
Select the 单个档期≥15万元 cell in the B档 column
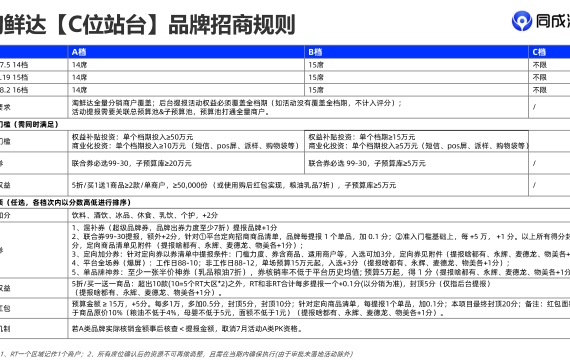pos(416,141)
